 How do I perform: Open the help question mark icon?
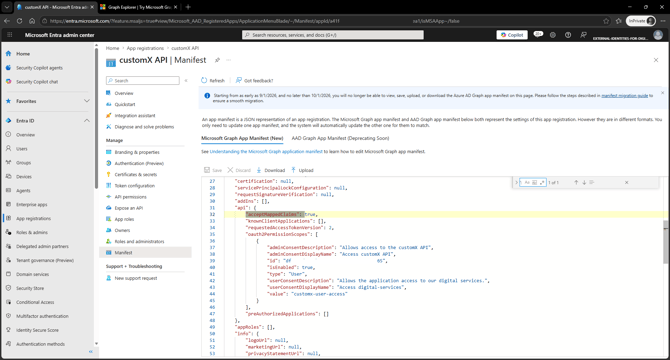click(x=568, y=35)
